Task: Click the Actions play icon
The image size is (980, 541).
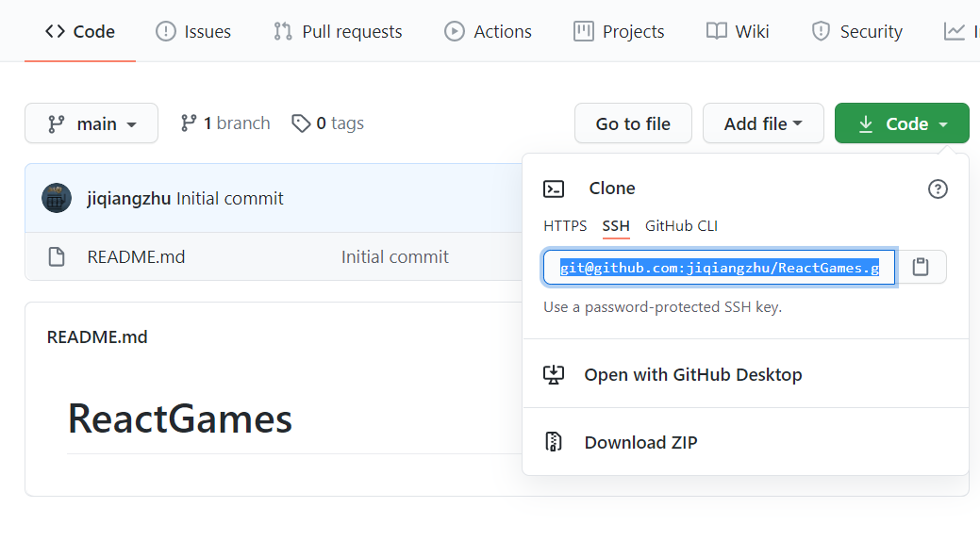Action: pyautogui.click(x=455, y=31)
